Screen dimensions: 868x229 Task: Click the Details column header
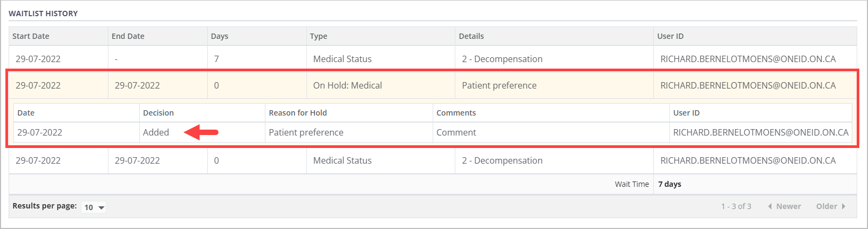471,36
